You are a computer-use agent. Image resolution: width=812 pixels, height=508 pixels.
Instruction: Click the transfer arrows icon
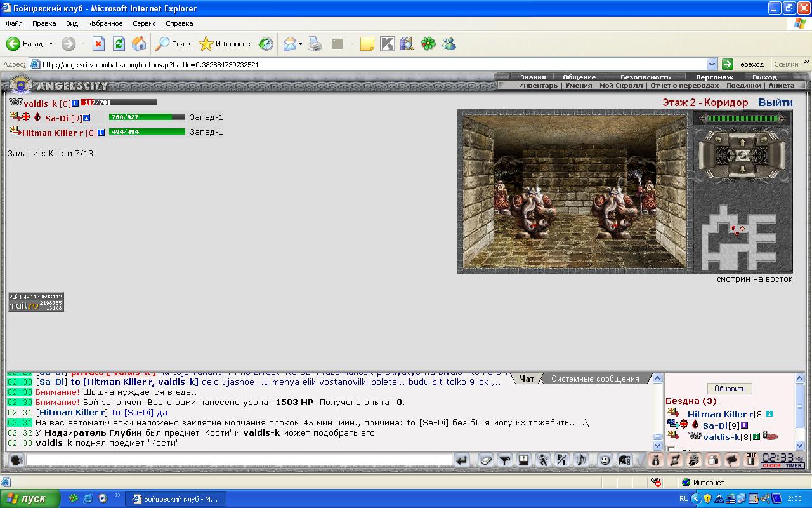[x=675, y=460]
